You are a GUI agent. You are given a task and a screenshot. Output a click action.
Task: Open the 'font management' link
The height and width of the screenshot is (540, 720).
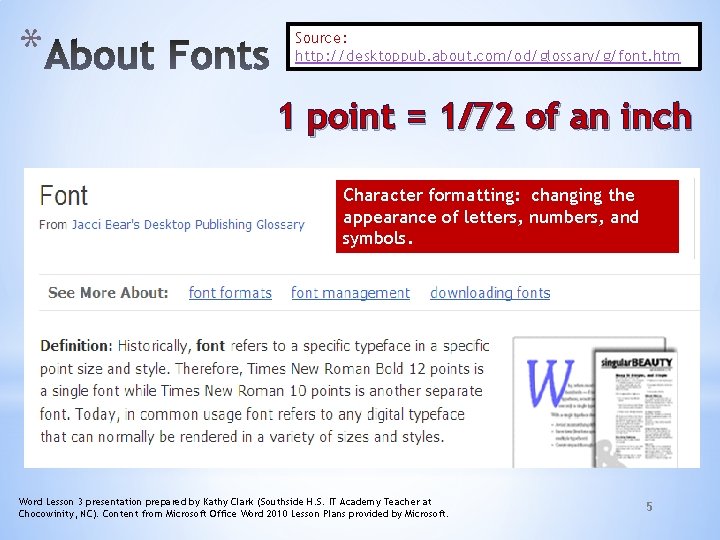(x=350, y=292)
